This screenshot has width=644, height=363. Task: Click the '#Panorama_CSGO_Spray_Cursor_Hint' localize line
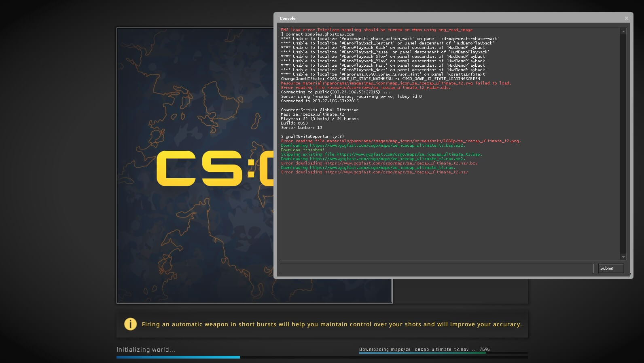tap(384, 74)
